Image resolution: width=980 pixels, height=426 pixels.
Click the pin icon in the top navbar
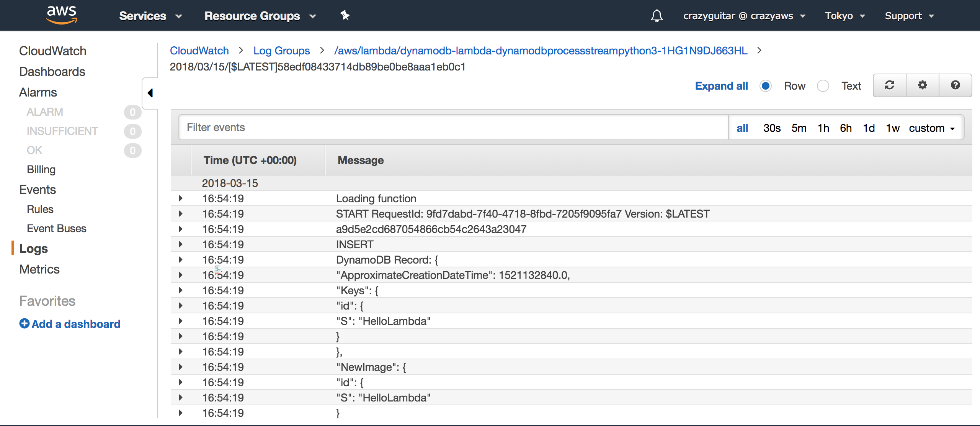(x=345, y=16)
